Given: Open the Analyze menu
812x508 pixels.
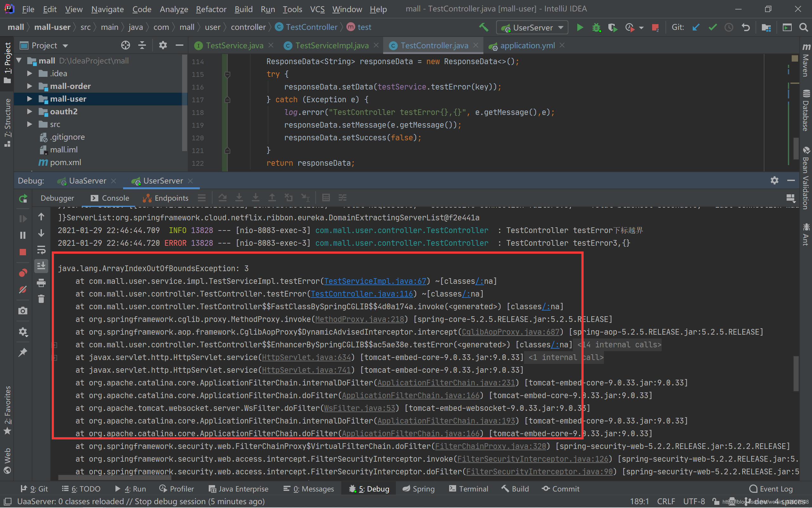Looking at the screenshot, I should [174, 9].
